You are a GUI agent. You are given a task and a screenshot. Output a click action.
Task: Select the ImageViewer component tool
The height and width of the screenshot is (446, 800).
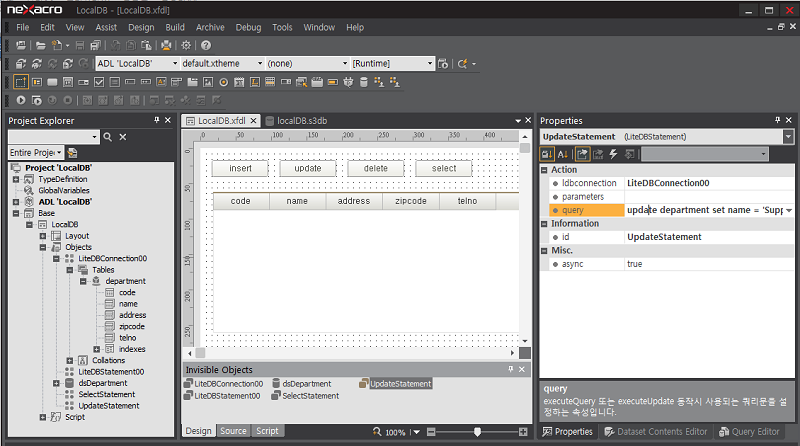tap(208, 82)
